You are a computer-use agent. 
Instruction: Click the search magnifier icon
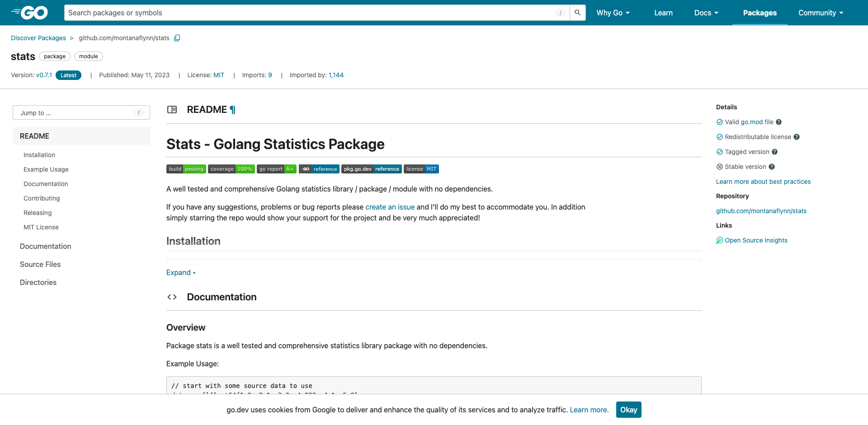coord(577,13)
